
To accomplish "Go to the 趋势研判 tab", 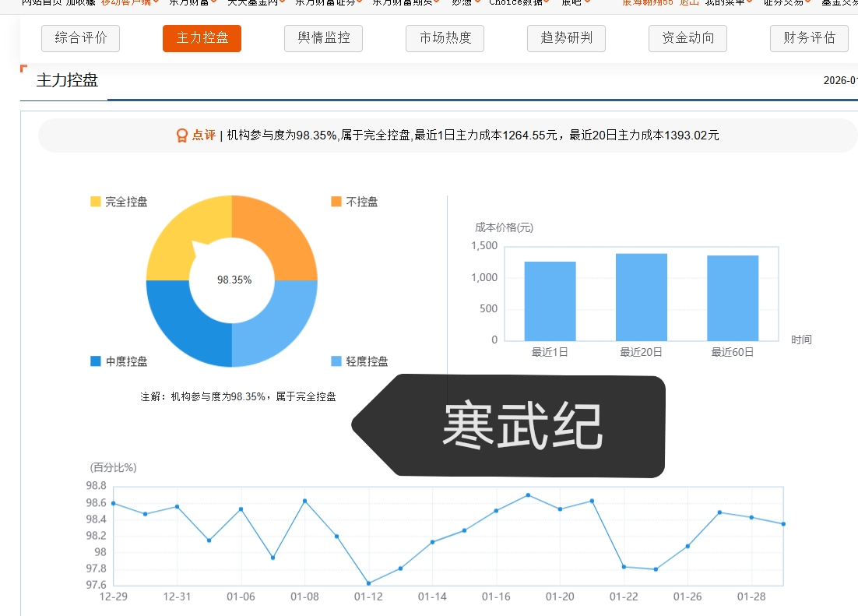I will [x=566, y=38].
